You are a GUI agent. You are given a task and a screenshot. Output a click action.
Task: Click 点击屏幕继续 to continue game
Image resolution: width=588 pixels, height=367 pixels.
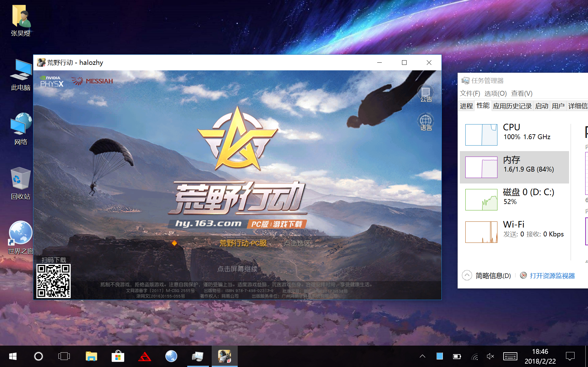[x=237, y=269]
